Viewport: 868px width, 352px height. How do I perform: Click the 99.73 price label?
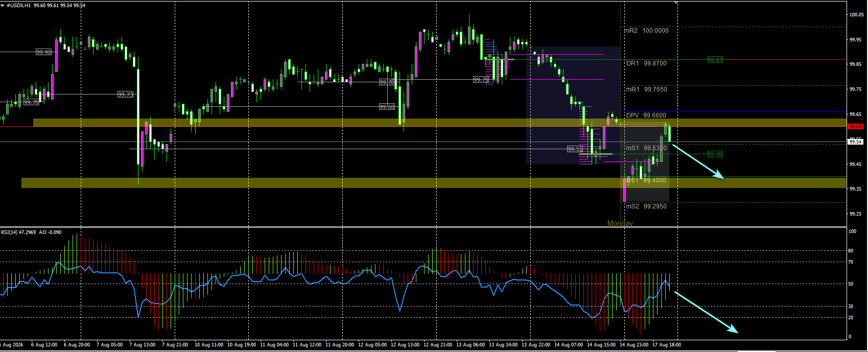coord(125,95)
